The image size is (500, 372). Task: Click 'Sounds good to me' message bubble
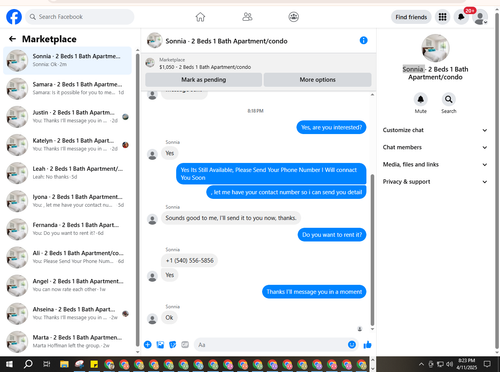[x=231, y=218]
